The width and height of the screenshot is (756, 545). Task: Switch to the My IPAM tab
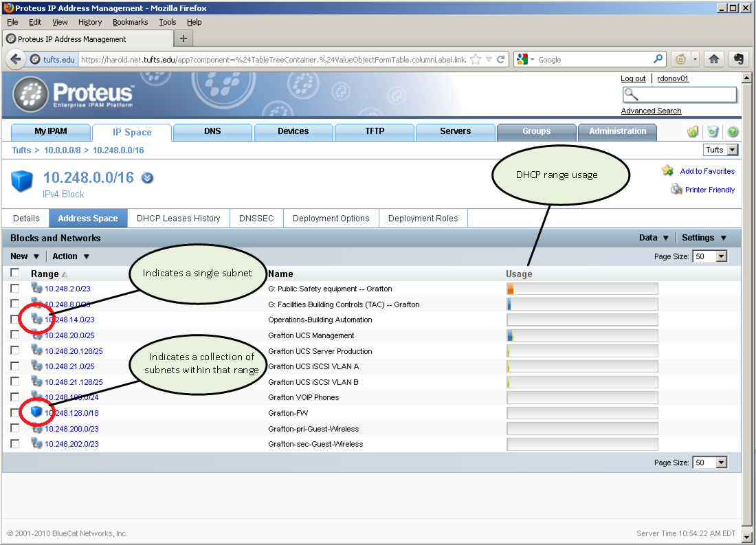pyautogui.click(x=51, y=131)
